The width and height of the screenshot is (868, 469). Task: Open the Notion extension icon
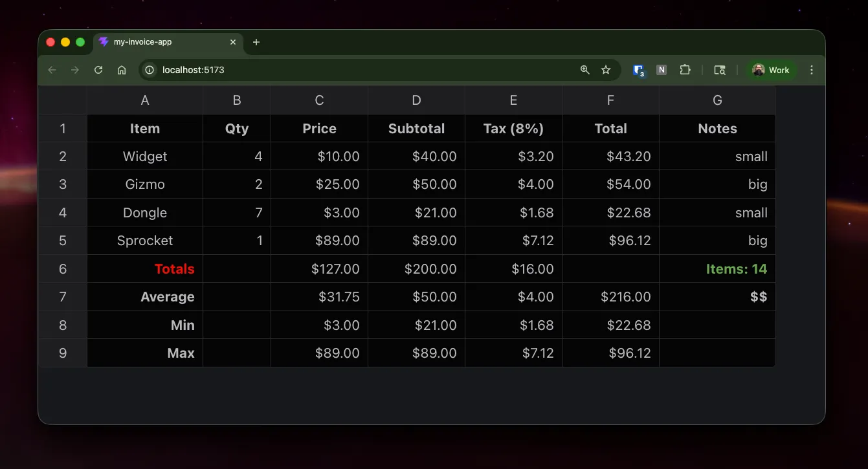tap(662, 70)
